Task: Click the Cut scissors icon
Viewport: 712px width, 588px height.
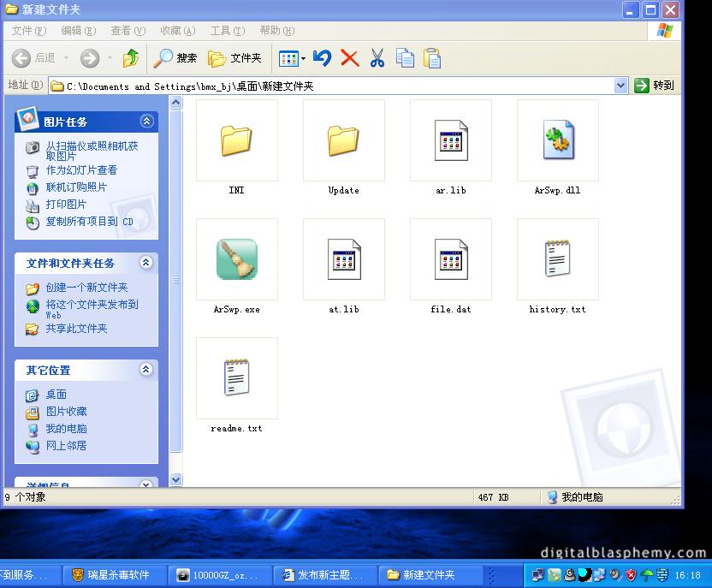Action: click(x=377, y=58)
